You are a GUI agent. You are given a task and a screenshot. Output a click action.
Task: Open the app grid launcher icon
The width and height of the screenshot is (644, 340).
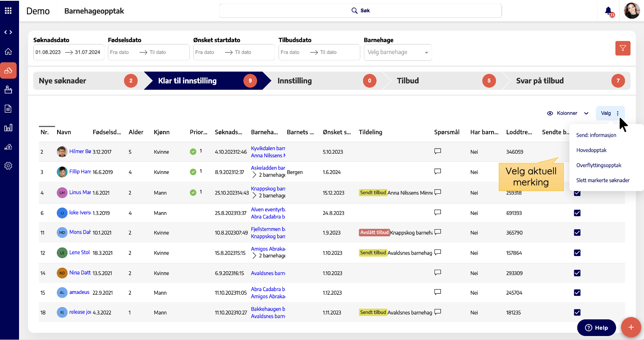click(8, 11)
